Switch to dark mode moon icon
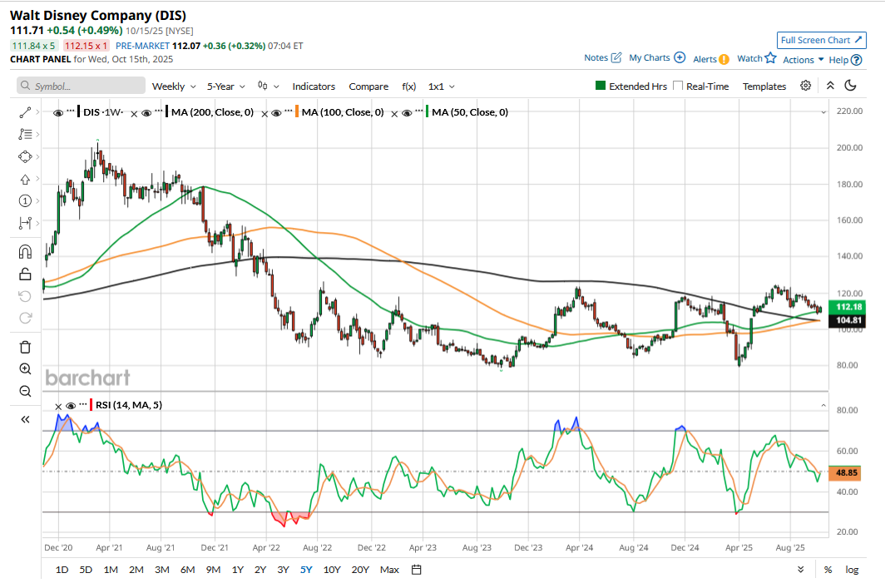The height and width of the screenshot is (588, 885). pos(850,86)
